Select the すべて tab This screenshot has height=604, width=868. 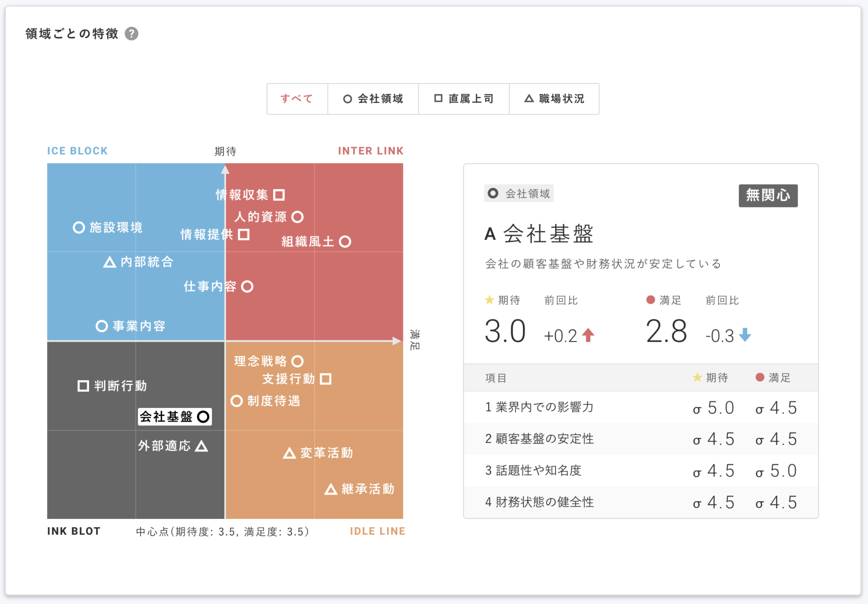pos(297,99)
